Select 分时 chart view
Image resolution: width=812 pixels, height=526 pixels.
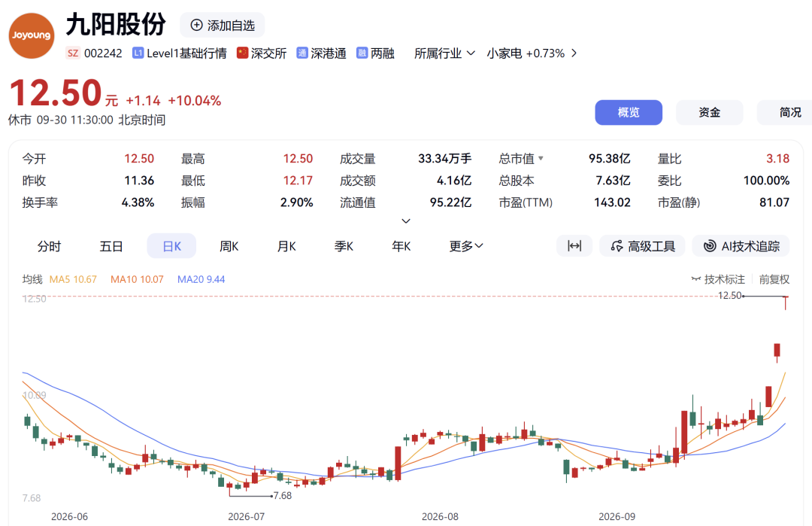[x=49, y=245]
